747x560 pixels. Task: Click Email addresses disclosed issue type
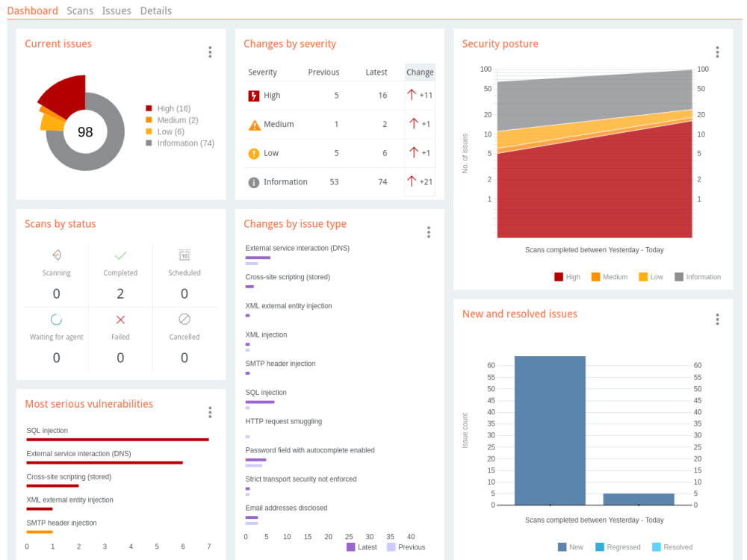point(286,508)
